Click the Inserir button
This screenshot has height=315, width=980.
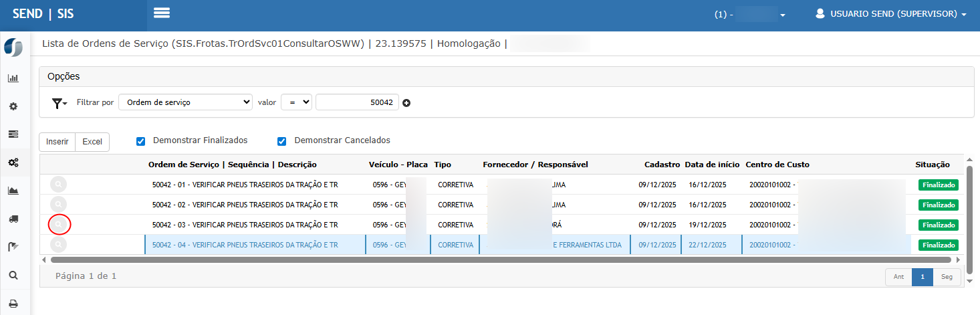(x=57, y=142)
